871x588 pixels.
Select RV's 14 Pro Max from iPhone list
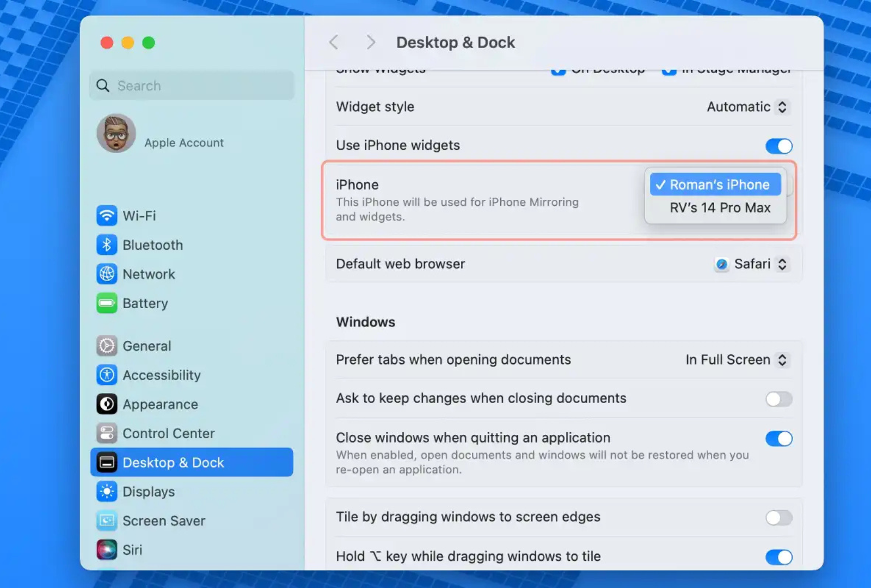720,207
